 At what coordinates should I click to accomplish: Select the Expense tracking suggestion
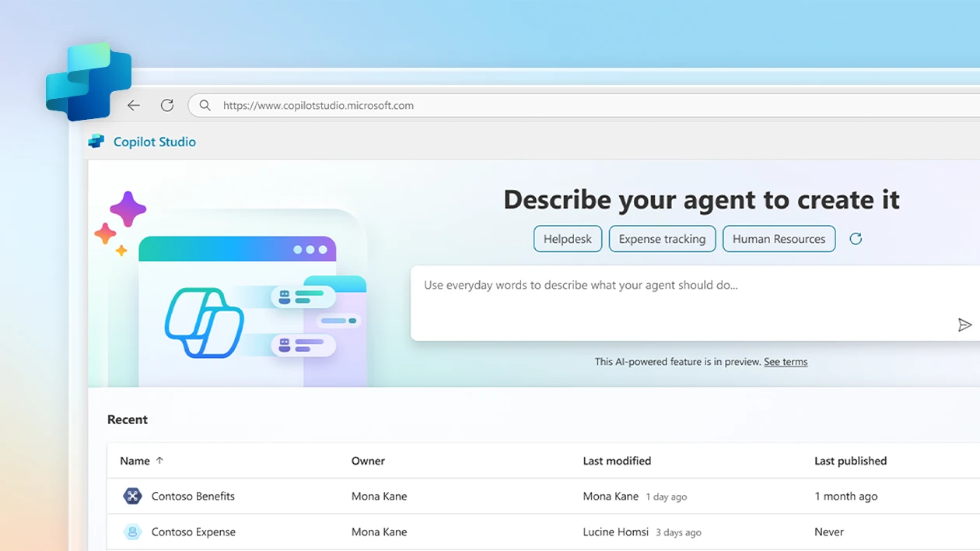tap(662, 239)
